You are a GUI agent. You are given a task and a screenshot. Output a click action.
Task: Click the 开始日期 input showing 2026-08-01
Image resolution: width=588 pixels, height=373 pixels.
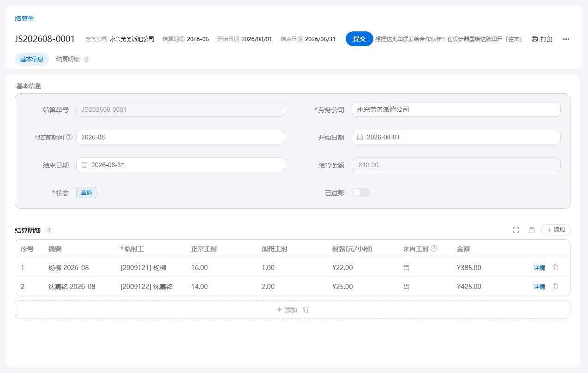pyautogui.click(x=456, y=137)
